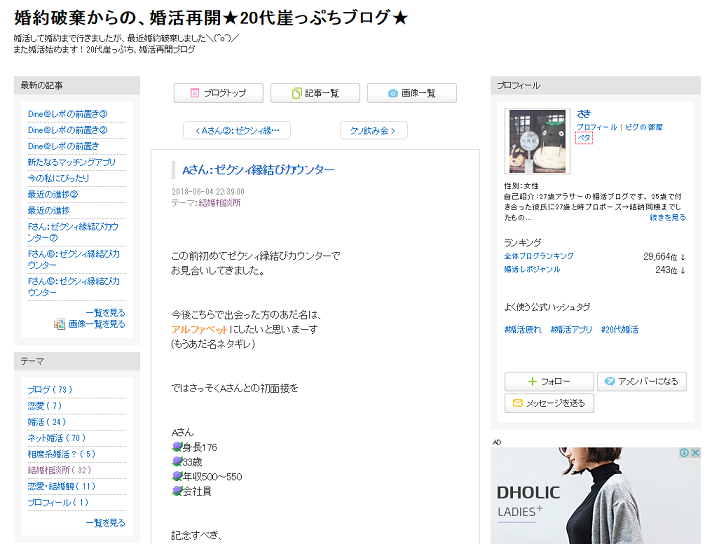The height and width of the screenshot is (544, 719).
Task: Select theme プロフィール ( 1 )
Action: click(58, 502)
